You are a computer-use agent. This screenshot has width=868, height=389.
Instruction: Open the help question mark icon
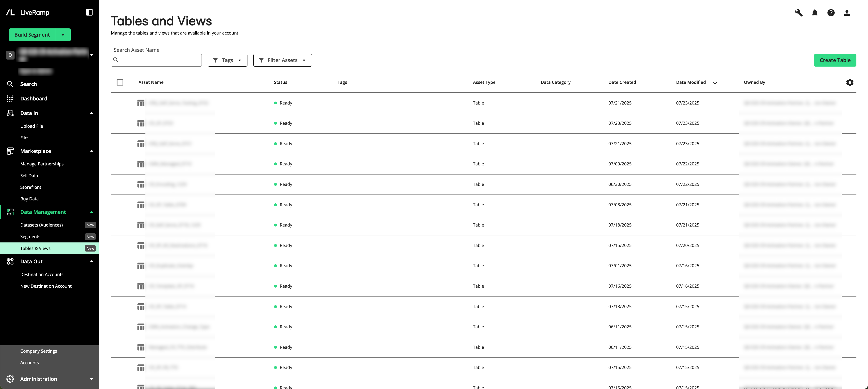pyautogui.click(x=831, y=13)
